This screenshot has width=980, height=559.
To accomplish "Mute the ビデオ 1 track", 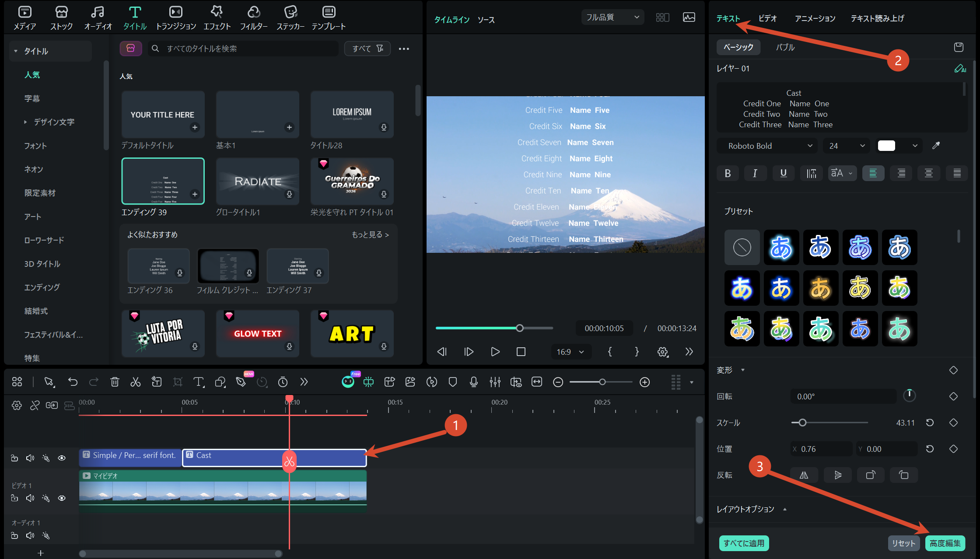I will [30, 498].
